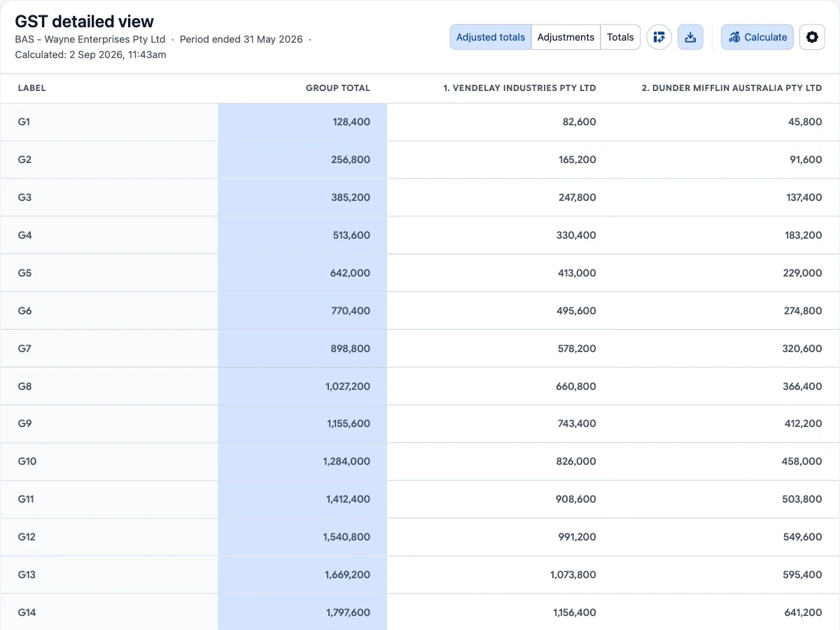Click group total 1,669,200 cell
840x630 pixels.
[347, 575]
